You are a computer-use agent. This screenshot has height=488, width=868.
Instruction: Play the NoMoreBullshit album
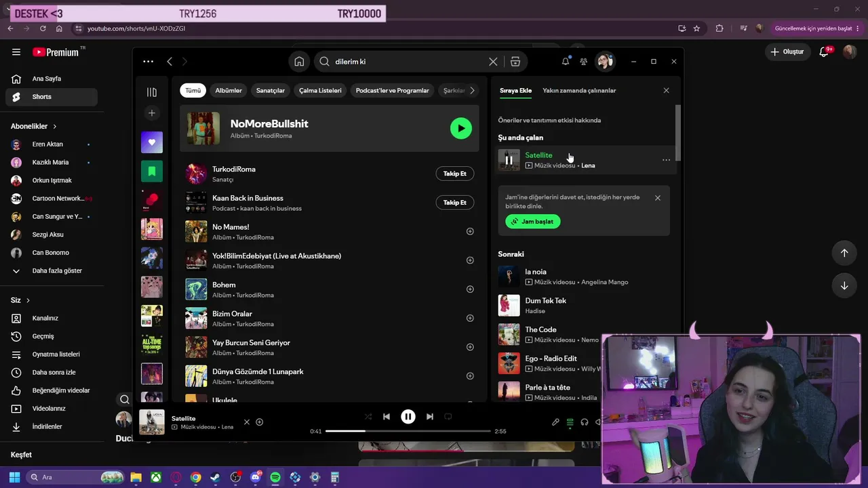tap(461, 128)
